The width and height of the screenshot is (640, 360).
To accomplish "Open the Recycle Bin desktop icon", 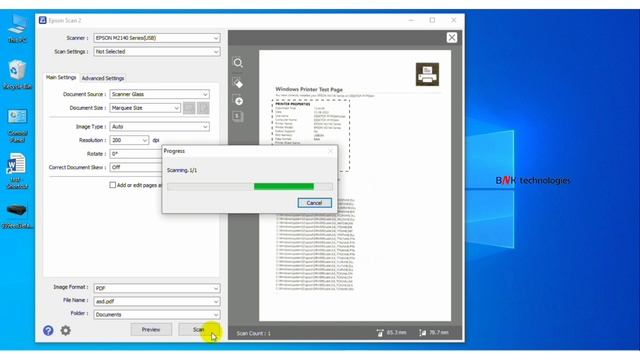I will click(x=17, y=75).
